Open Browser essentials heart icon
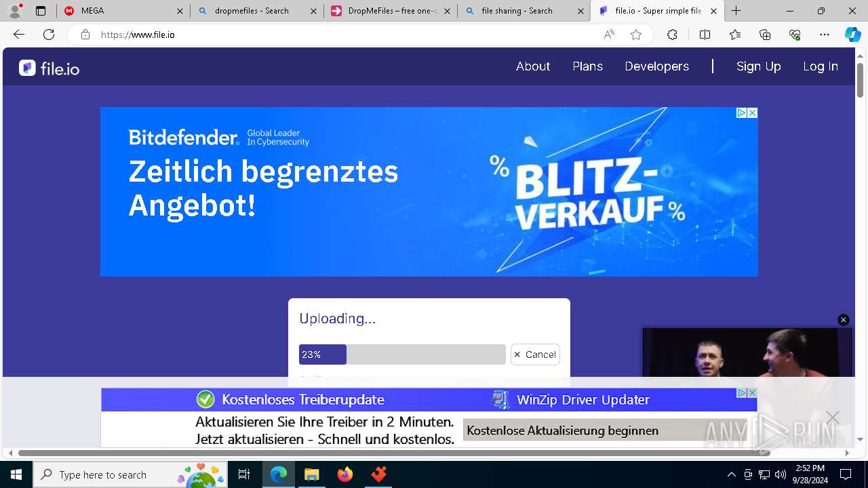This screenshot has width=868, height=488. (x=795, y=35)
